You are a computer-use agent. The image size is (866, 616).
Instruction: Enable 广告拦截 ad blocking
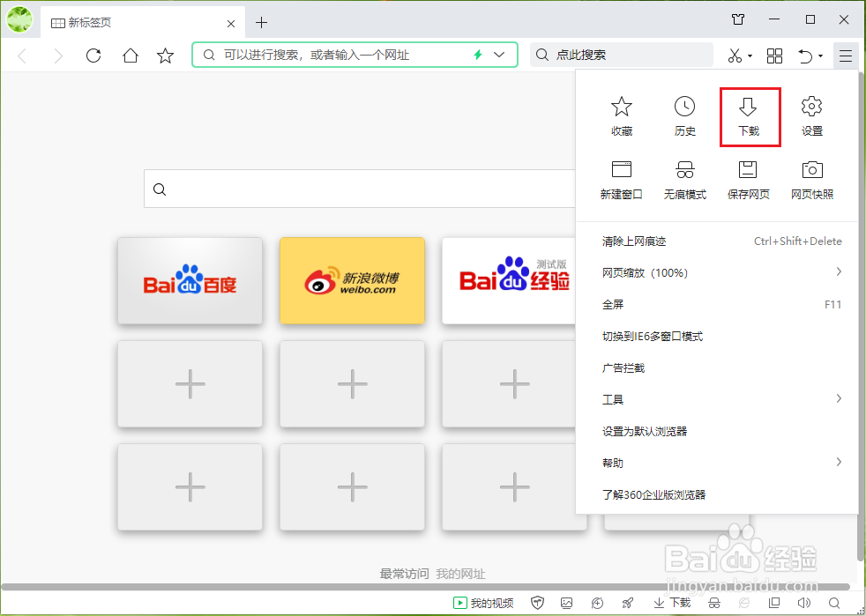click(x=623, y=367)
